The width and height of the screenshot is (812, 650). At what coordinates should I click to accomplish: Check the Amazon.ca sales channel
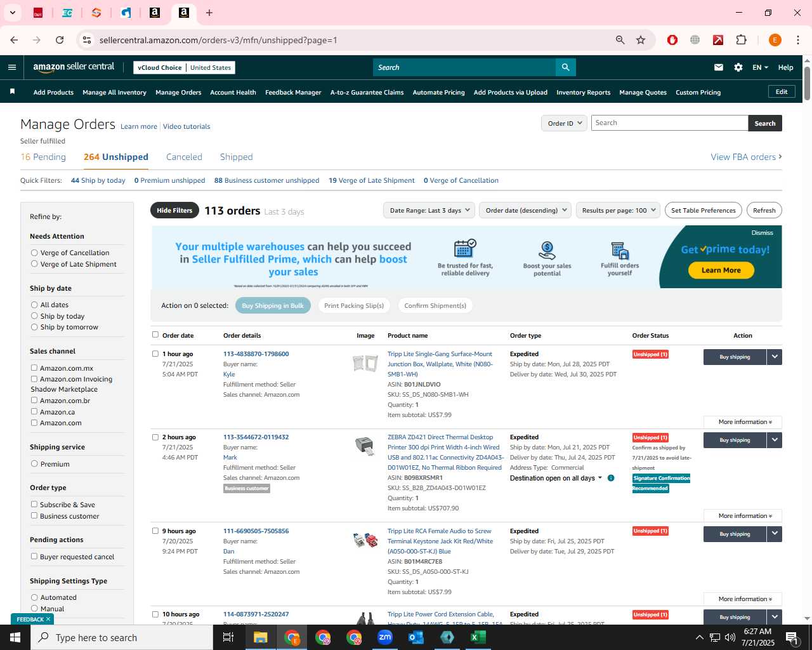[34, 411]
